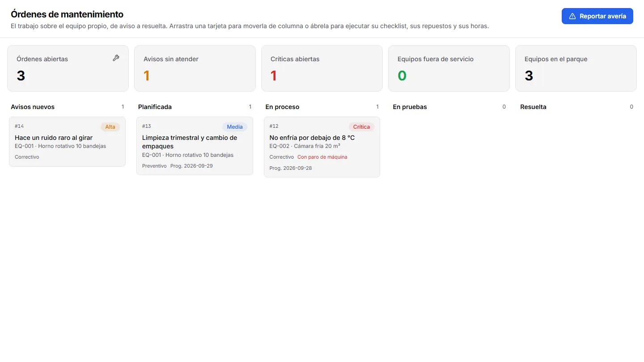The image size is (644, 362).
Task: Click the 'Preventivo' type label
Action: tap(154, 166)
